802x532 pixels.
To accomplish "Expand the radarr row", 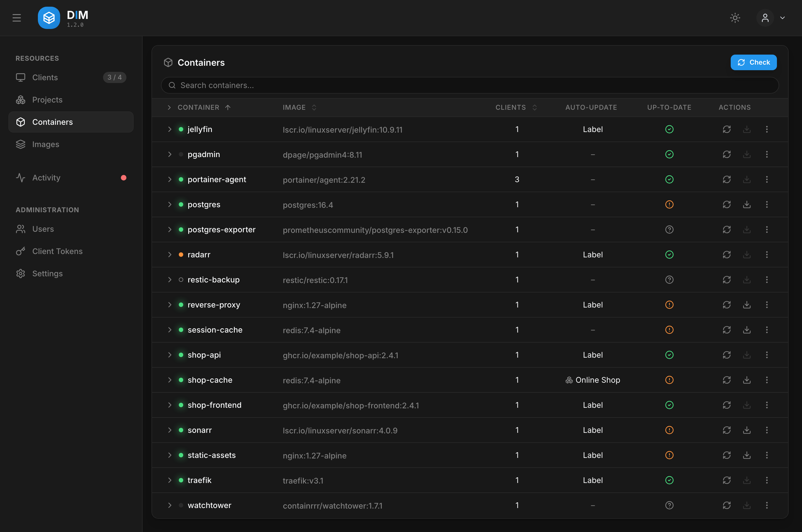I will (170, 255).
